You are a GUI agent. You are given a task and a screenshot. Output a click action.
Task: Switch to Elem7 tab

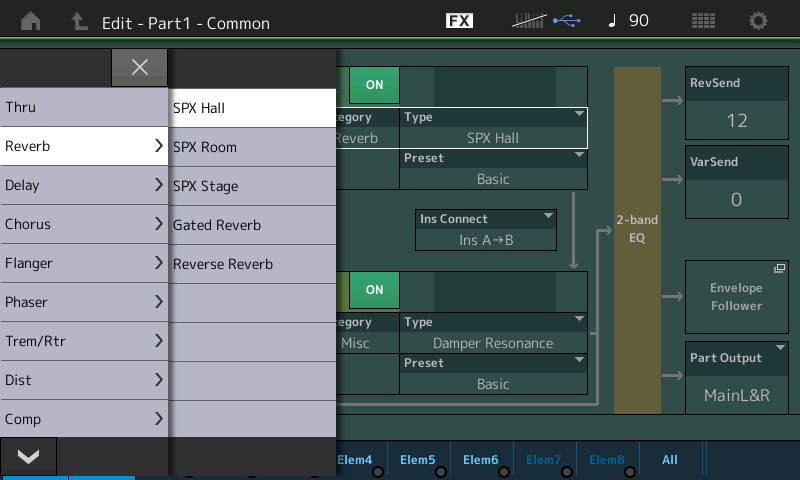click(x=544, y=460)
